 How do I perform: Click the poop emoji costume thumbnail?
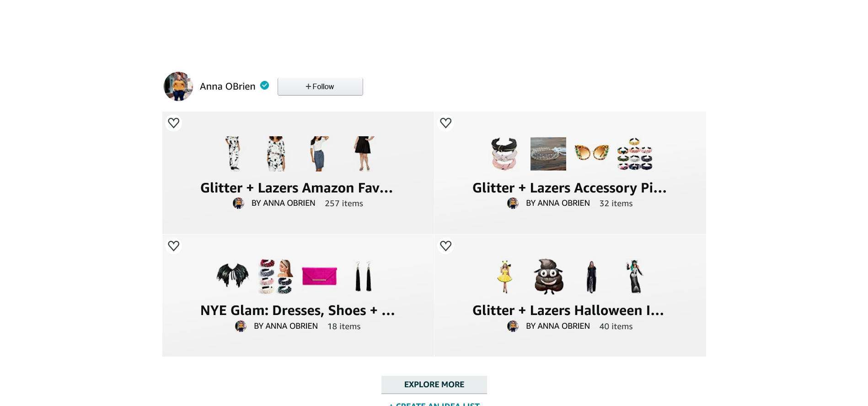click(x=548, y=277)
